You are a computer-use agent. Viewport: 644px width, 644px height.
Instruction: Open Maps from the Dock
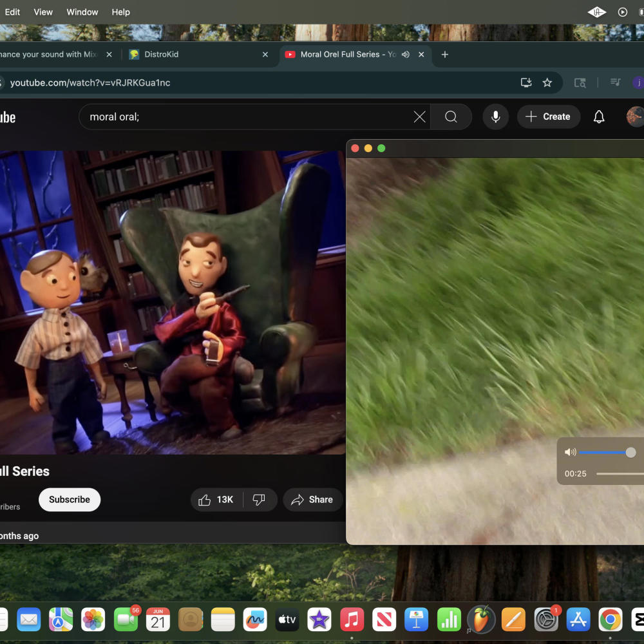61,619
